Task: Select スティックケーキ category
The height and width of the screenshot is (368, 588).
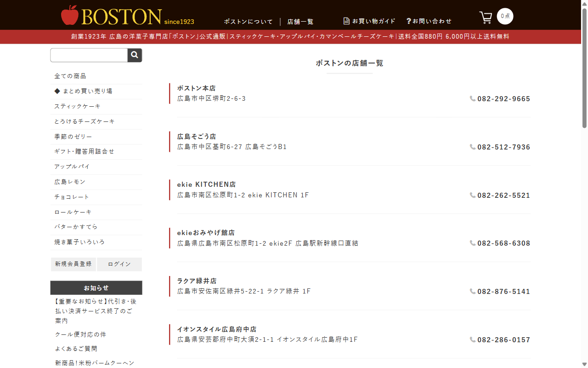Action: pos(96,106)
